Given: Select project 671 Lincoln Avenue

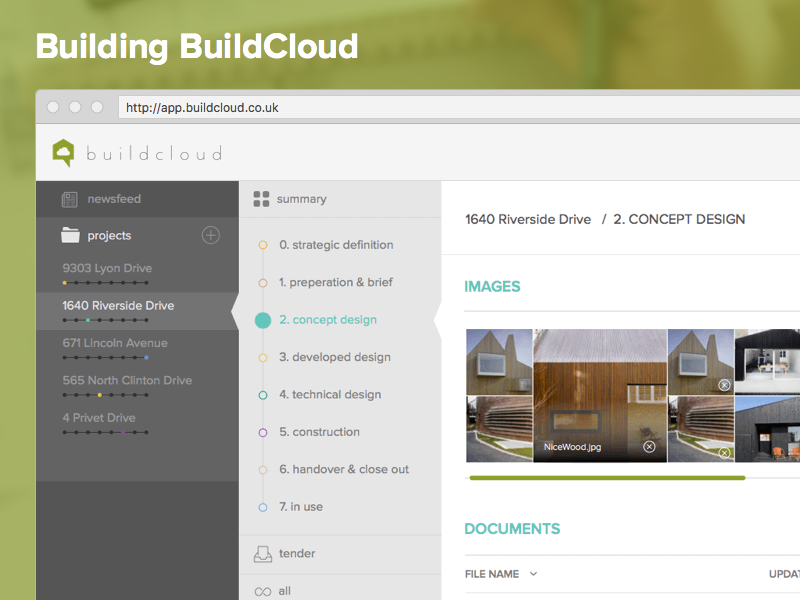Looking at the screenshot, I should point(115,343).
